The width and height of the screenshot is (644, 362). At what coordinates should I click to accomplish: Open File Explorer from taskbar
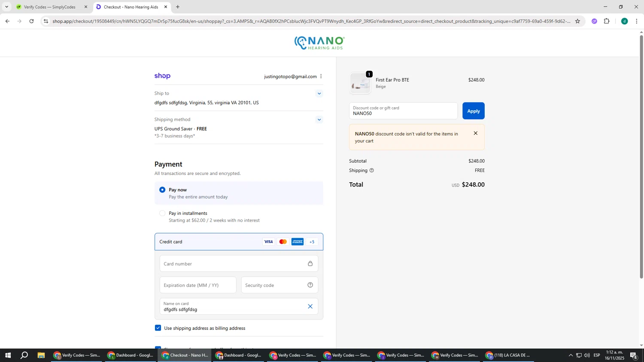click(41, 355)
